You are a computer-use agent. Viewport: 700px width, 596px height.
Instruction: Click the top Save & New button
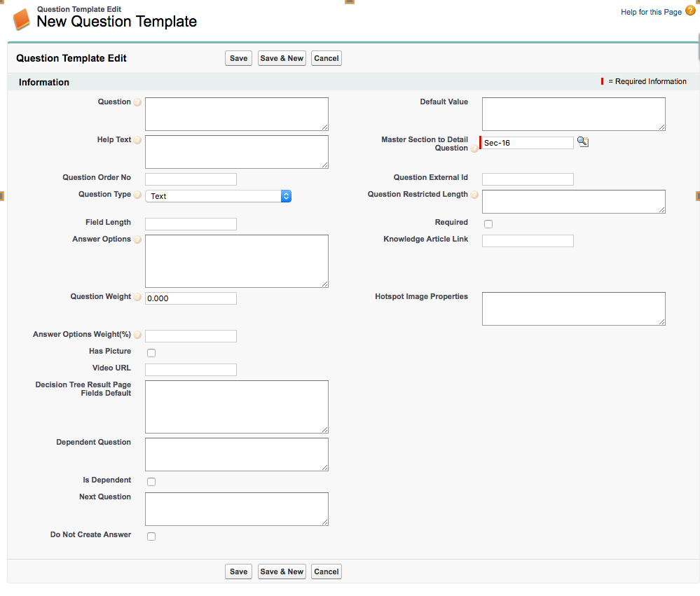[282, 58]
